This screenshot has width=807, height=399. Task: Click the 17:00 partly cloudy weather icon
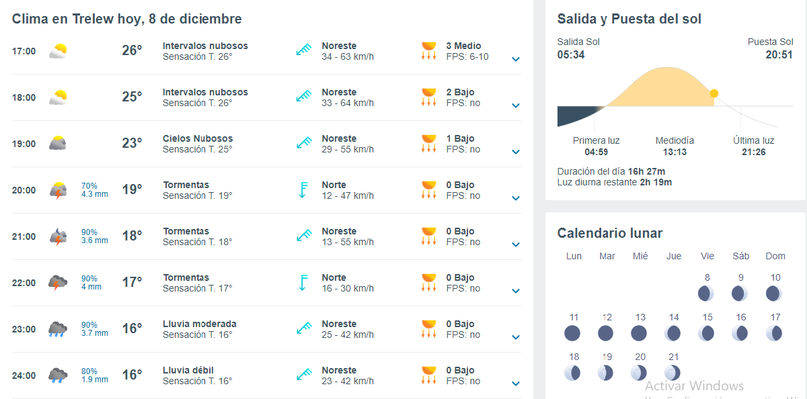pos(58,51)
